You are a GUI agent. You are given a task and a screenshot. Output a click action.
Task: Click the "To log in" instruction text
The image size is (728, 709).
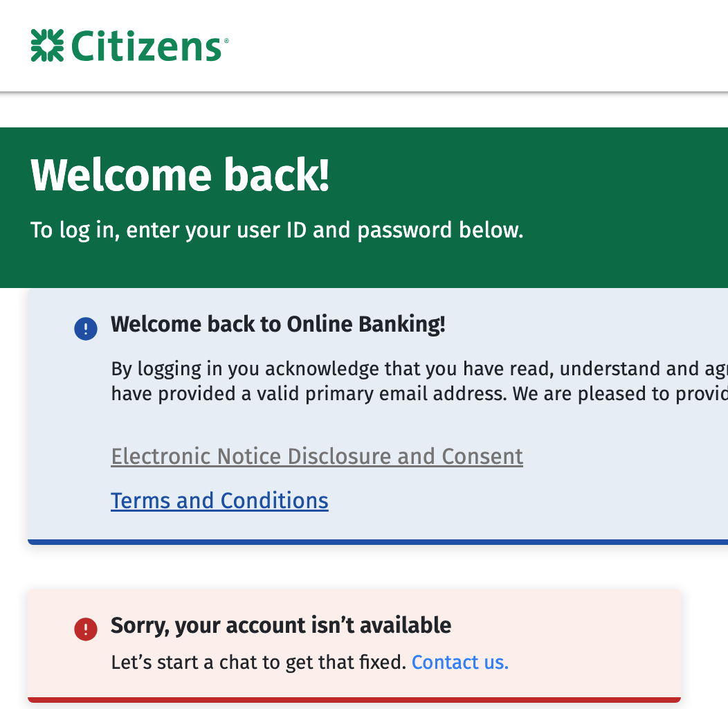[277, 230]
